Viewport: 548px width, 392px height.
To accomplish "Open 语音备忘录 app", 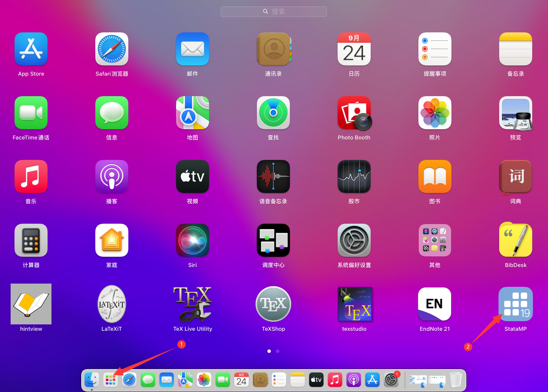I will 273,176.
